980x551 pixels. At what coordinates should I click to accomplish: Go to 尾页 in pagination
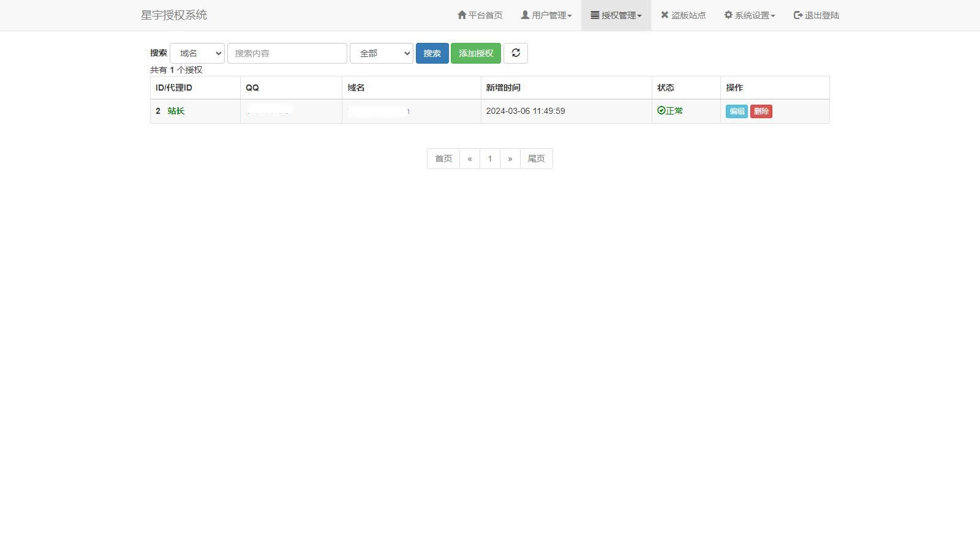pyautogui.click(x=537, y=159)
